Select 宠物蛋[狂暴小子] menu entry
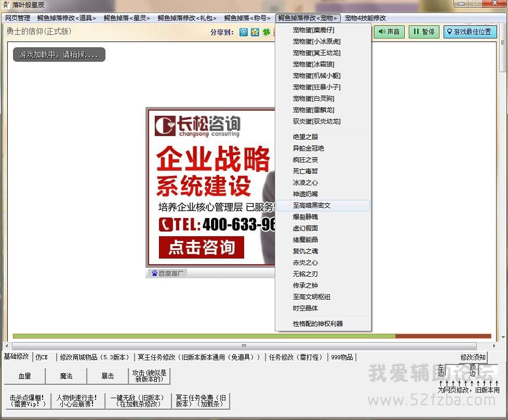Screen dimensions: 508x420 tap(323, 87)
